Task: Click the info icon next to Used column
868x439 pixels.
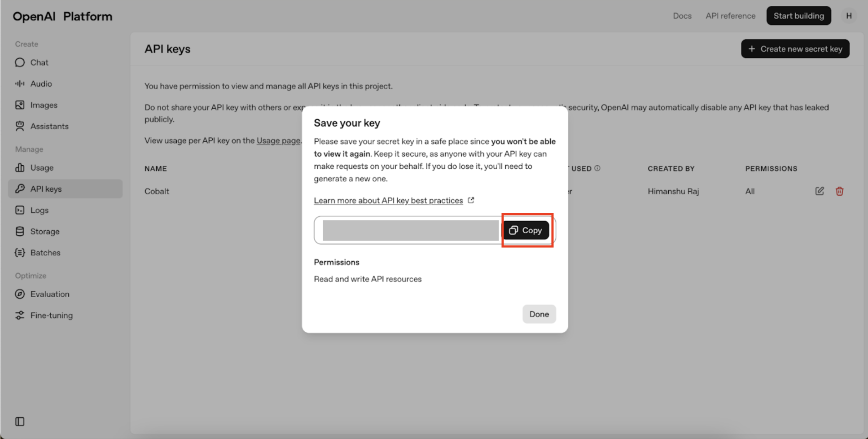Action: [x=597, y=168]
